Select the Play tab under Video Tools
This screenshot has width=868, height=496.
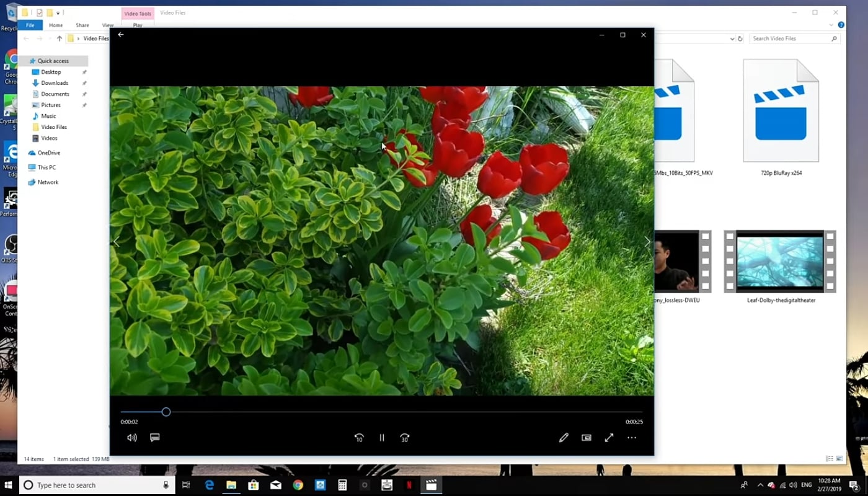pos(138,25)
